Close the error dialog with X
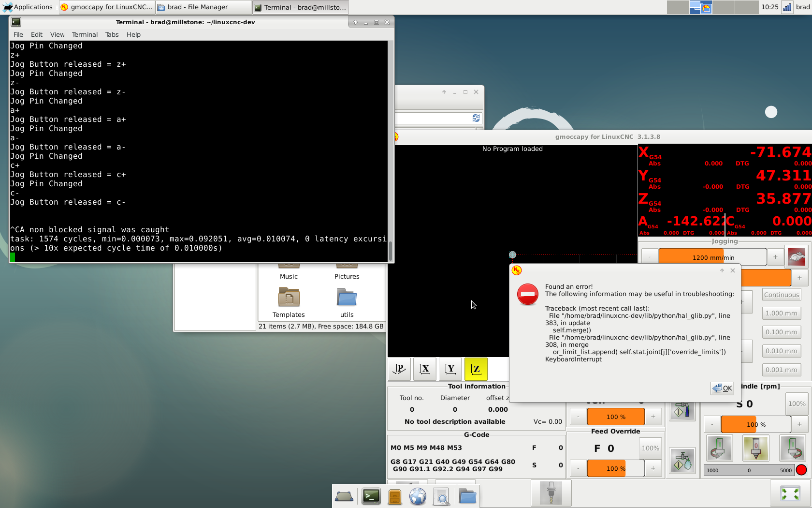812x508 pixels. click(733, 270)
